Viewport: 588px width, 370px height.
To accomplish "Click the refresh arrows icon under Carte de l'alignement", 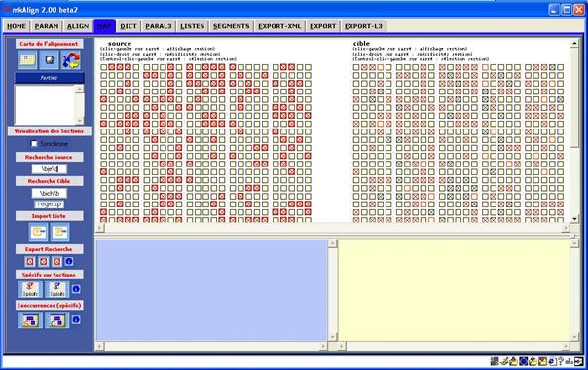I will click(x=71, y=60).
